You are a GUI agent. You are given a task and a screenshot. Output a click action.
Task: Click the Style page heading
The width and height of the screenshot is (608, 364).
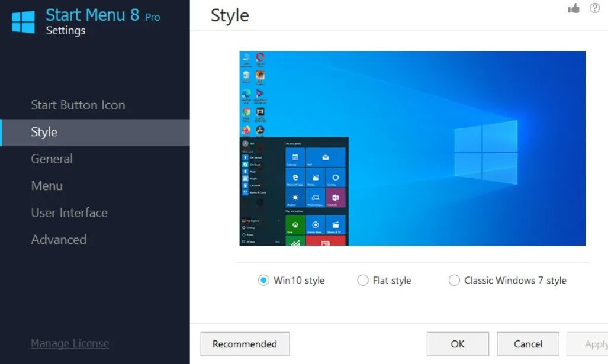(230, 16)
